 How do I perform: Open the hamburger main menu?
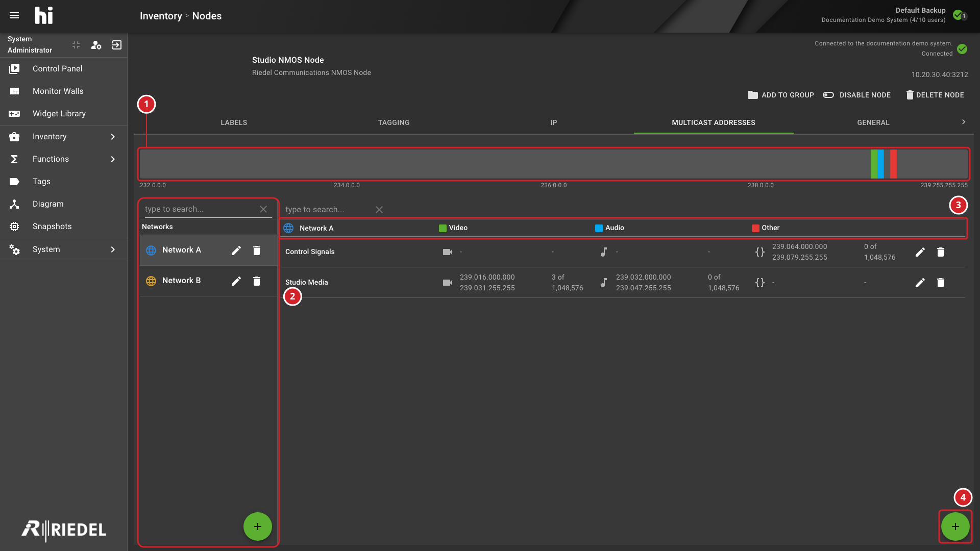14,16
